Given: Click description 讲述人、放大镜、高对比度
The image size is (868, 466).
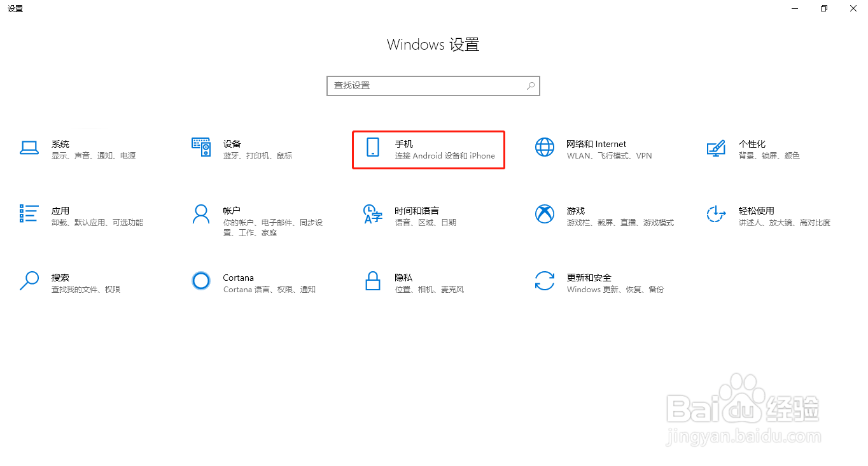Looking at the screenshot, I should pyautogui.click(x=785, y=223).
